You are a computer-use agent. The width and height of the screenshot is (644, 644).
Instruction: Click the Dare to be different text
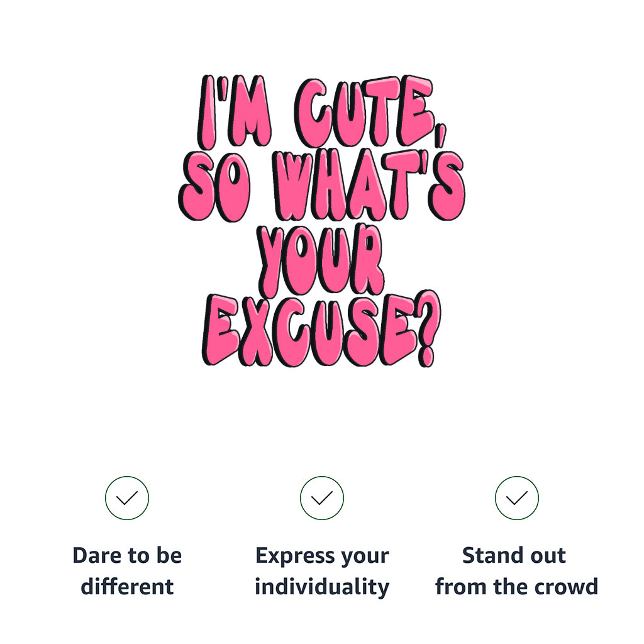(127, 571)
